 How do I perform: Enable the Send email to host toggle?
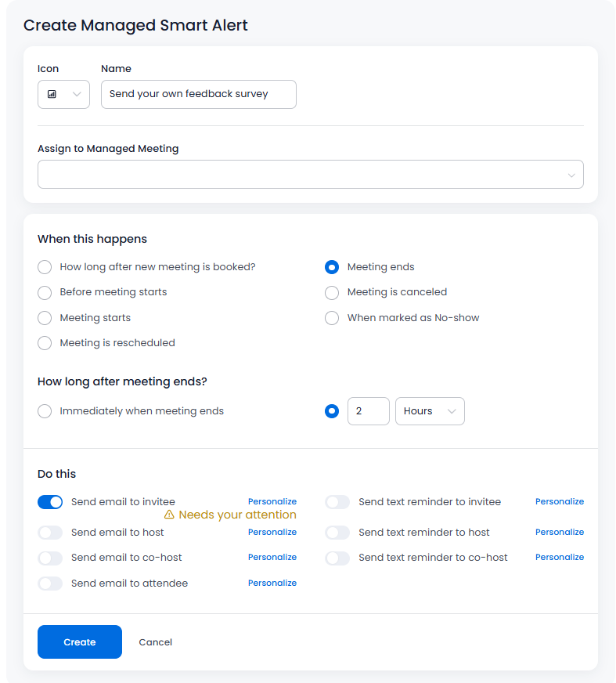click(x=50, y=533)
